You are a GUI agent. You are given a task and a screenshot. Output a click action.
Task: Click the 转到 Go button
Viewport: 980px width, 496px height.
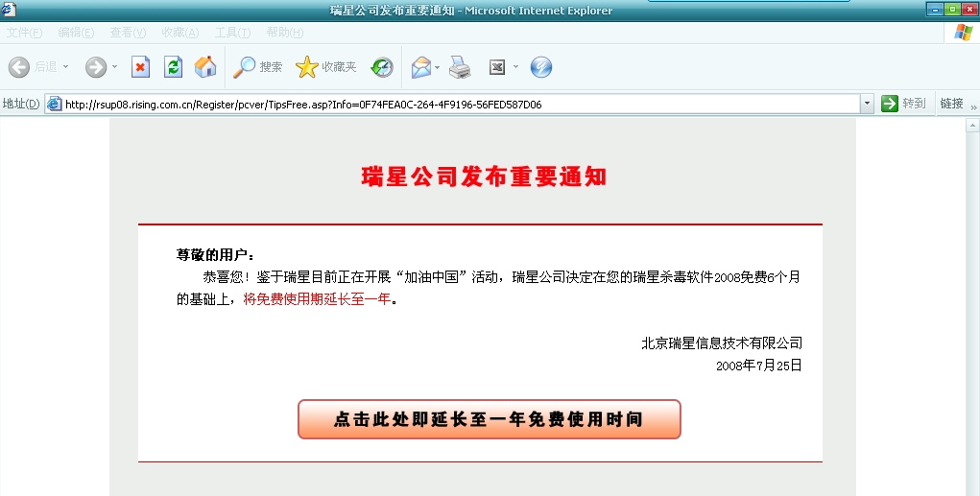coord(903,104)
